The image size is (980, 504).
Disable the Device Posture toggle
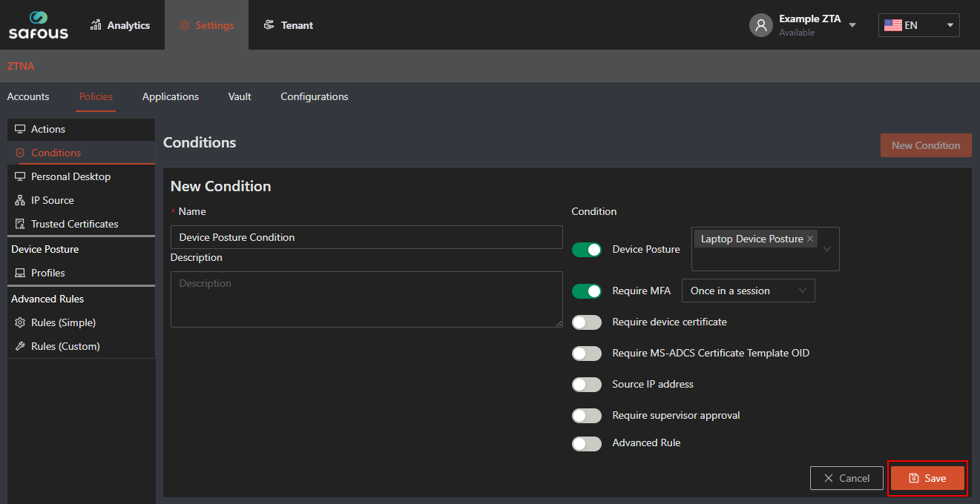(x=586, y=250)
